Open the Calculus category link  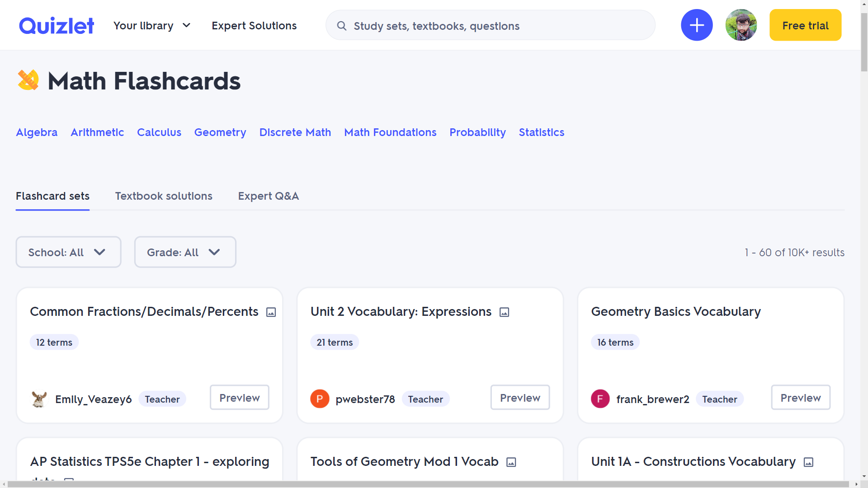pos(159,132)
